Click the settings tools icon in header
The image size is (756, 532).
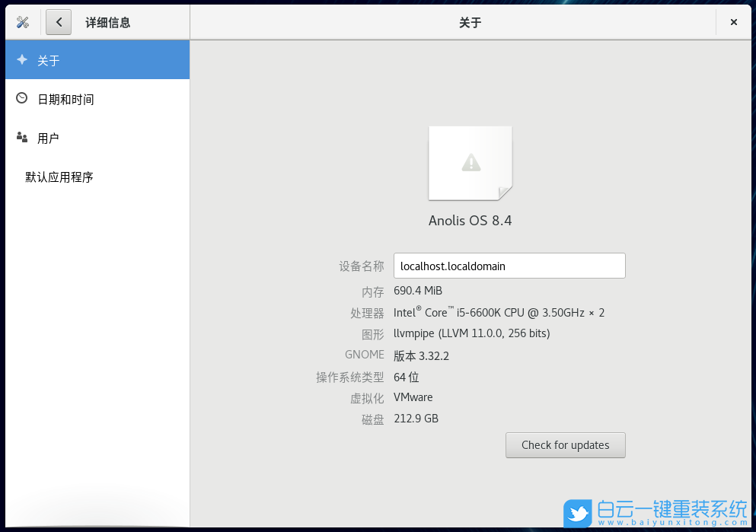[x=22, y=22]
